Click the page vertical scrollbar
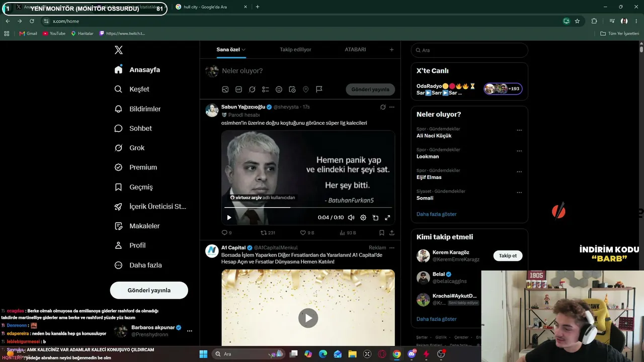Image resolution: width=644 pixels, height=362 pixels. (x=641, y=50)
